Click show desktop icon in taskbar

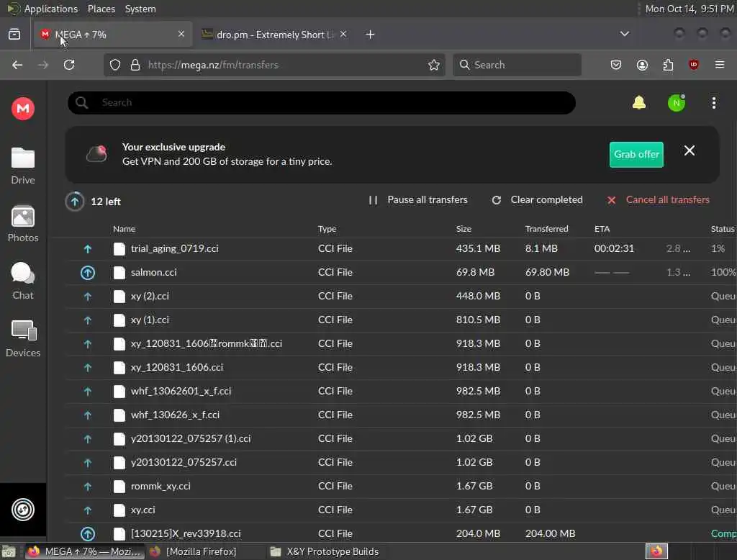pyautogui.click(x=9, y=551)
